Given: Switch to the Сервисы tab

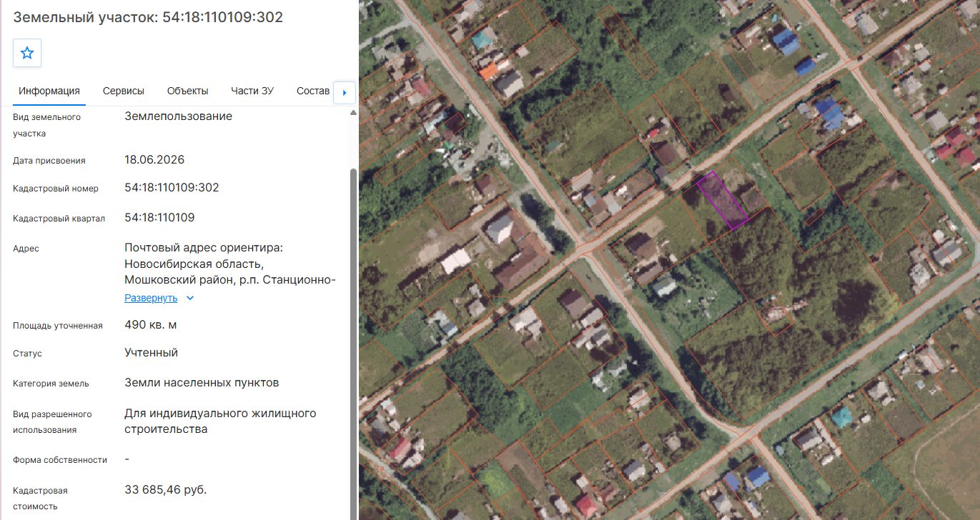Looking at the screenshot, I should point(124,91).
